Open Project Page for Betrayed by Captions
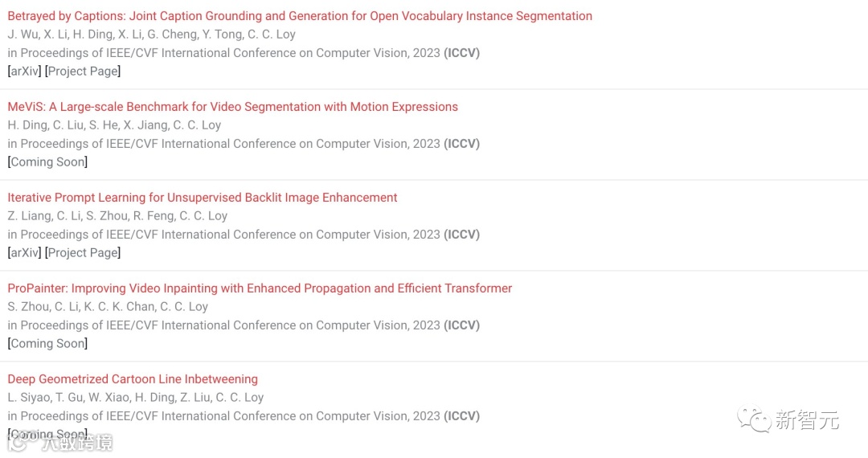The image size is (868, 458). (83, 71)
